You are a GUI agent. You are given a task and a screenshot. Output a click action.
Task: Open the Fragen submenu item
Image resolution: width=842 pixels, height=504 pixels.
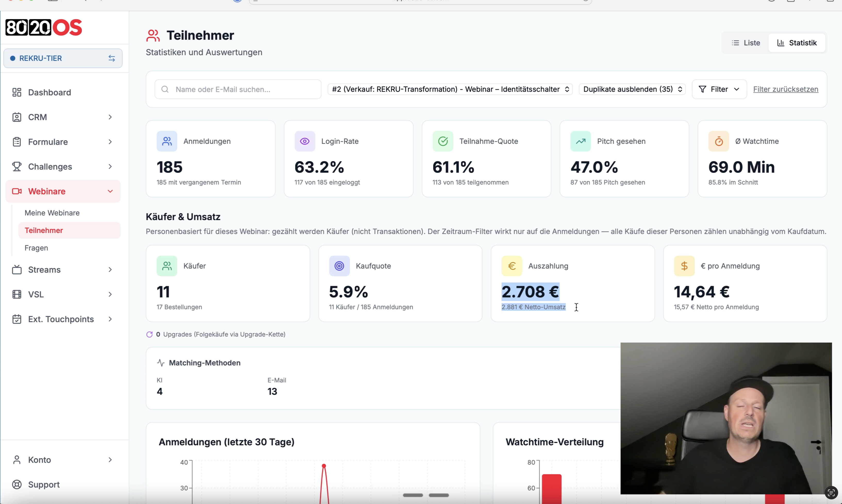[36, 248]
